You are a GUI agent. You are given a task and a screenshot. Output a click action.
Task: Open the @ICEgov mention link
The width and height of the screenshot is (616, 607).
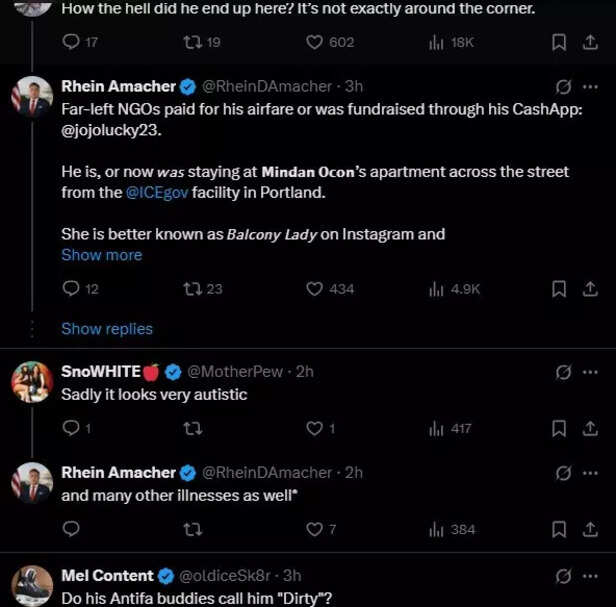tap(158, 192)
